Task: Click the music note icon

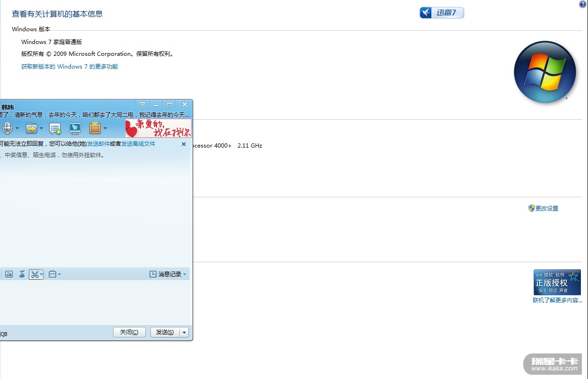Action: [x=22, y=274]
